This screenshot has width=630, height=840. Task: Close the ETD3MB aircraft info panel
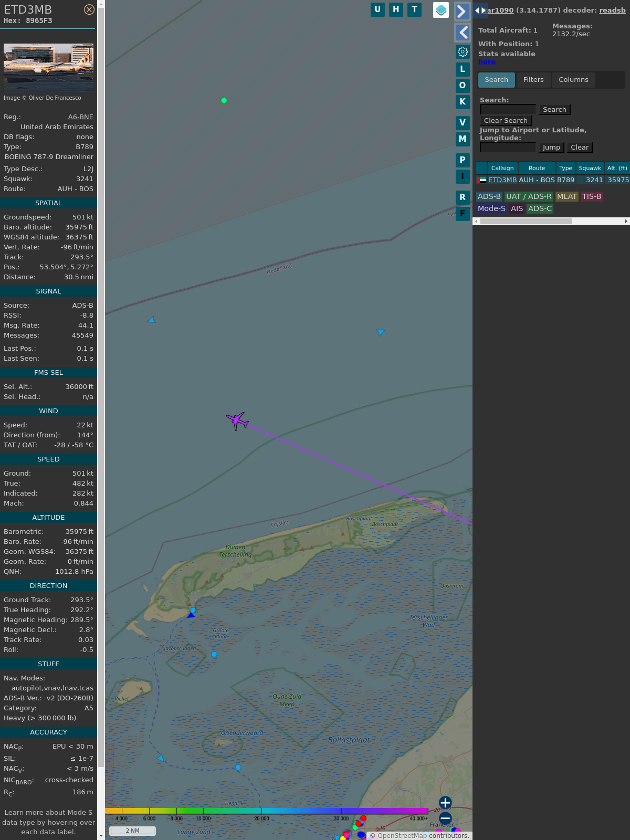89,9
